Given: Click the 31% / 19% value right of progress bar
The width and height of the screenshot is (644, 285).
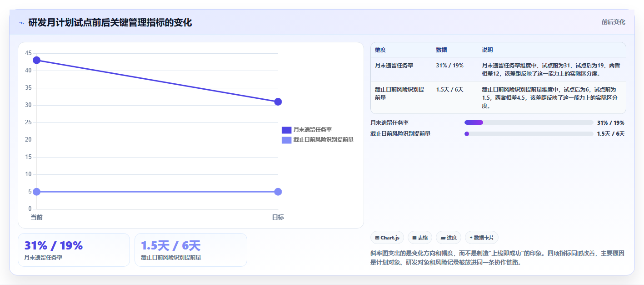Looking at the screenshot, I should point(611,123).
